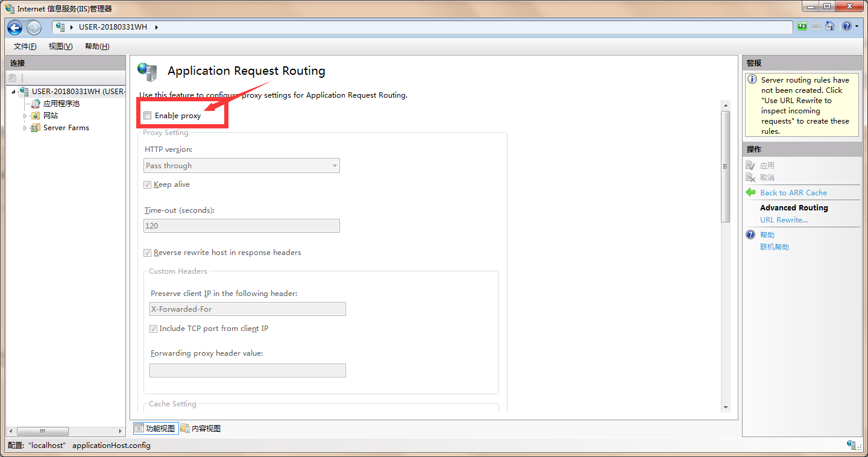Click the blue 帮助 help icon in actions

point(750,235)
